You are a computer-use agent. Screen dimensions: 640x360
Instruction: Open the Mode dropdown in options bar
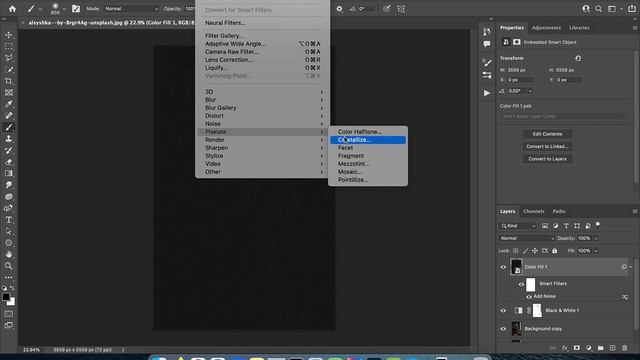coord(131,9)
